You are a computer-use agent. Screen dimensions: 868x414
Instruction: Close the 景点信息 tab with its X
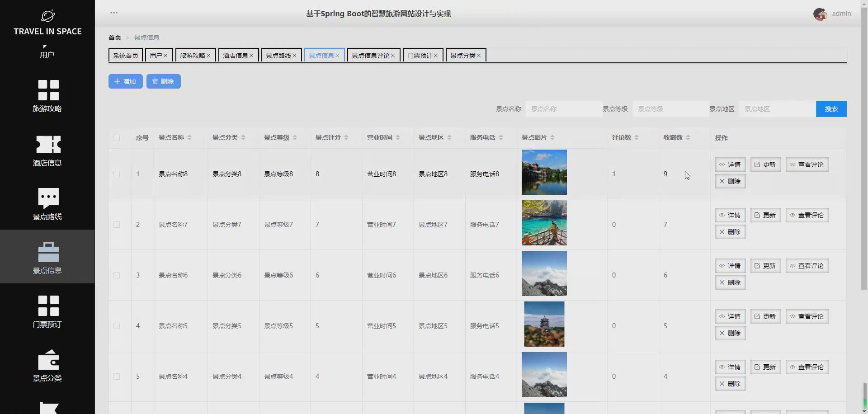(337, 56)
